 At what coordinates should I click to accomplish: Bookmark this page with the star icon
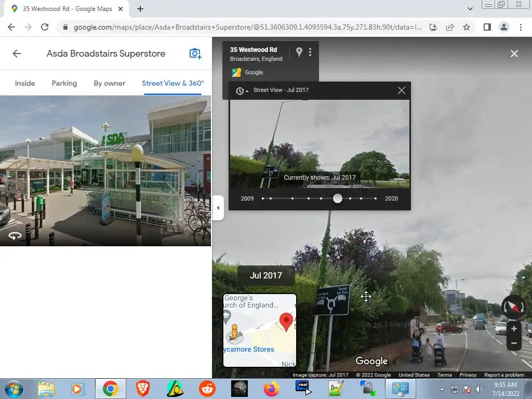point(467,27)
